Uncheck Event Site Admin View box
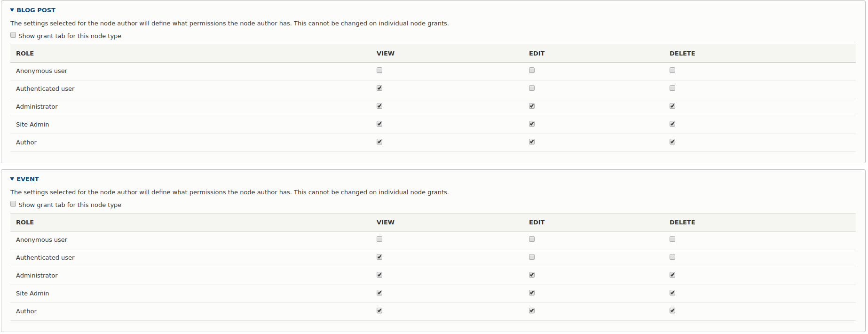The height and width of the screenshot is (334, 868). click(379, 293)
